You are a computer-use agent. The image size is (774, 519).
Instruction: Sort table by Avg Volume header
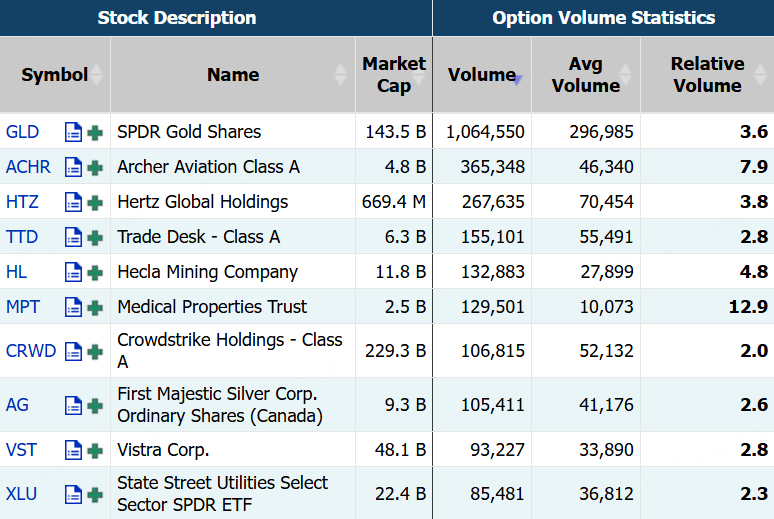click(x=585, y=75)
